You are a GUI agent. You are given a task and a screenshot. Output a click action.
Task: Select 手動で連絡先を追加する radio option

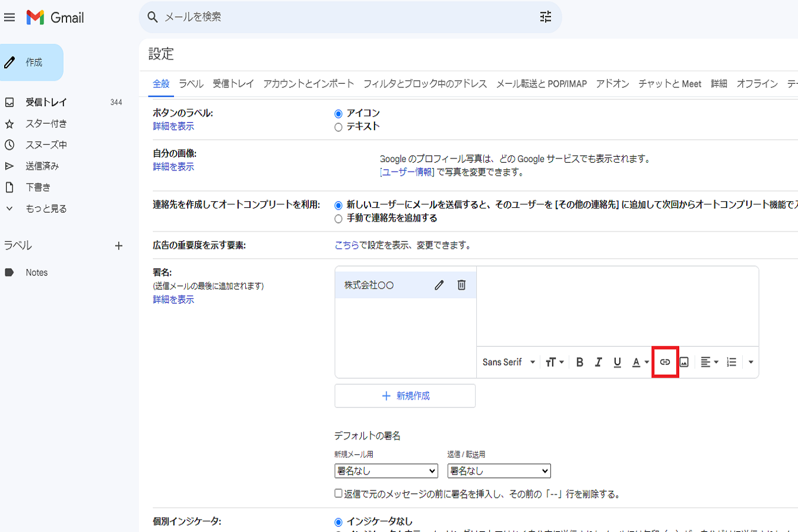(338, 218)
